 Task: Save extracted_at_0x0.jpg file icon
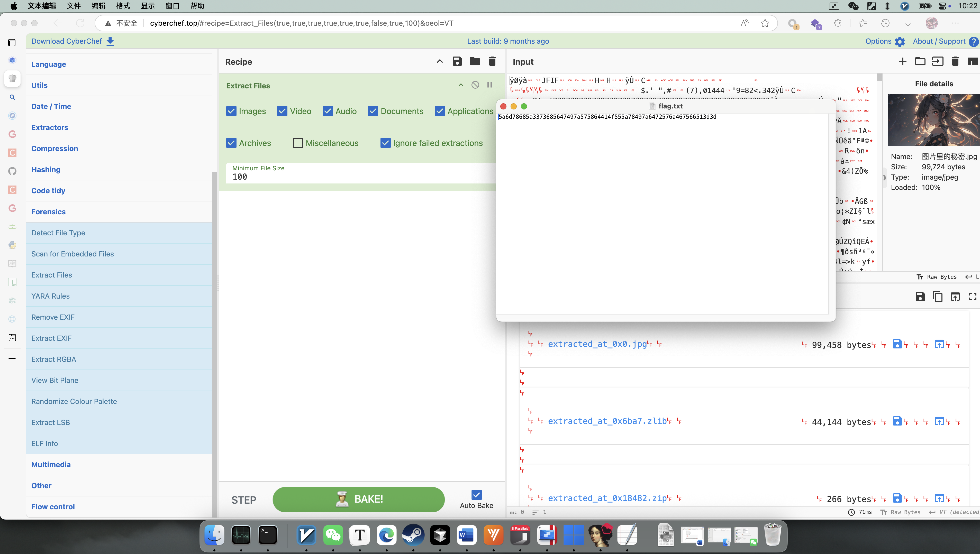pyautogui.click(x=897, y=344)
